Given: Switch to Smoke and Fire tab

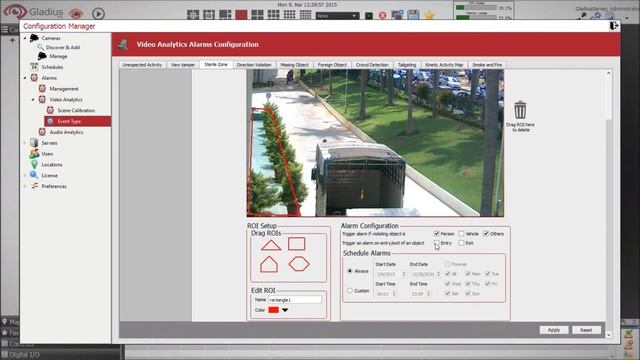Looking at the screenshot, I should [487, 65].
